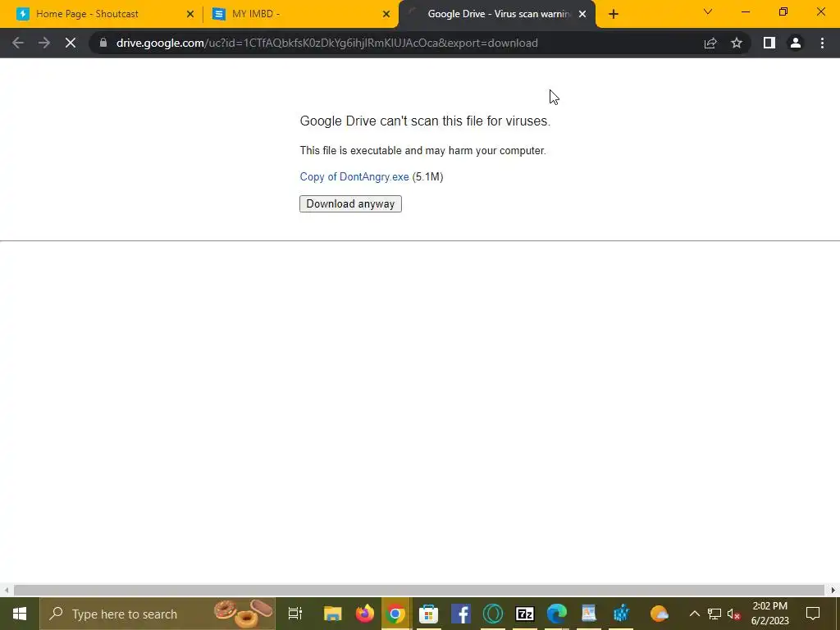Screen dimensions: 840x630
Task: Restore down the Chrome window
Action: [x=783, y=11]
